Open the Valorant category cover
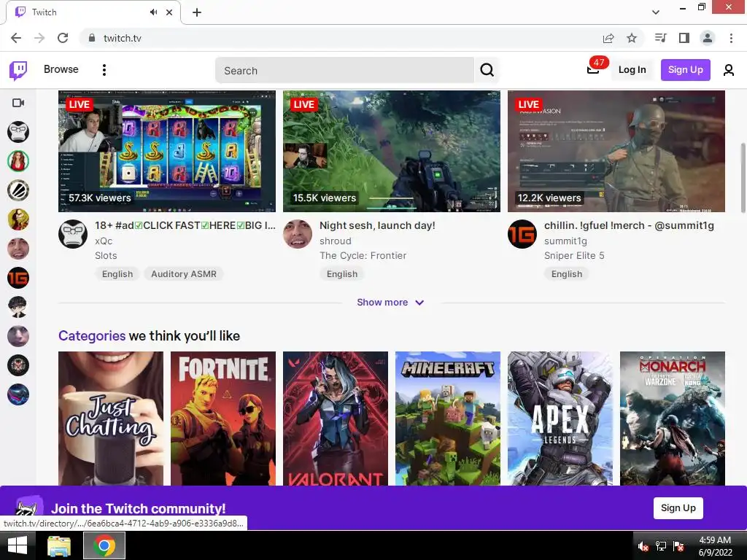 (336, 419)
